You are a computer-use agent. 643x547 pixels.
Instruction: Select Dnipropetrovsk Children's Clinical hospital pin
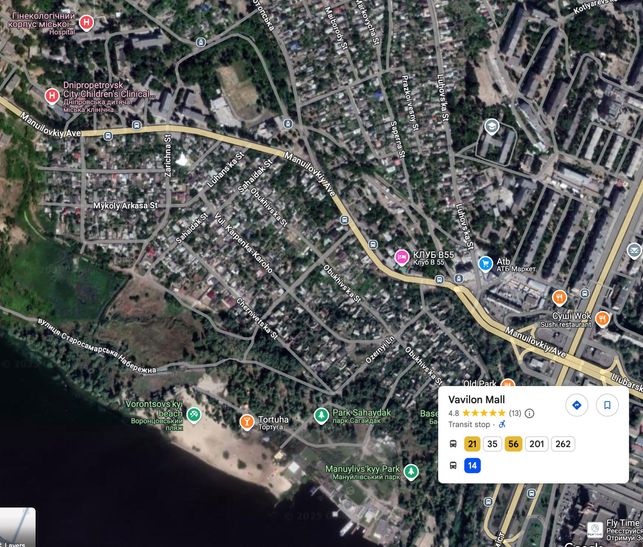(x=52, y=96)
